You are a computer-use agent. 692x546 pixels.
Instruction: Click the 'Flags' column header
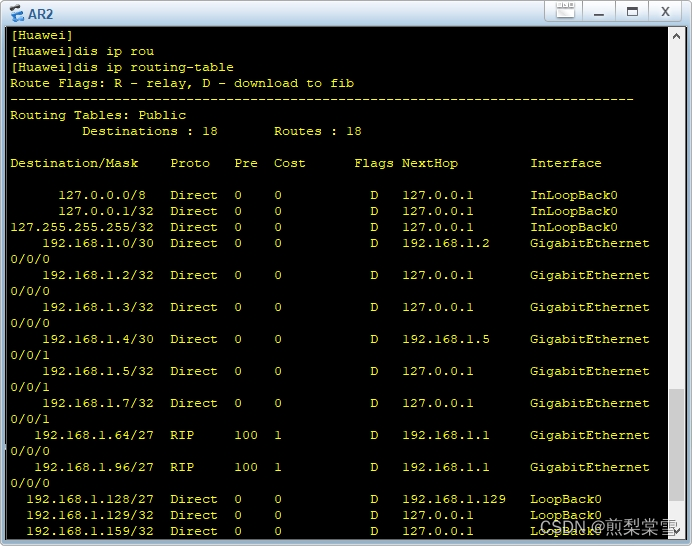373,163
